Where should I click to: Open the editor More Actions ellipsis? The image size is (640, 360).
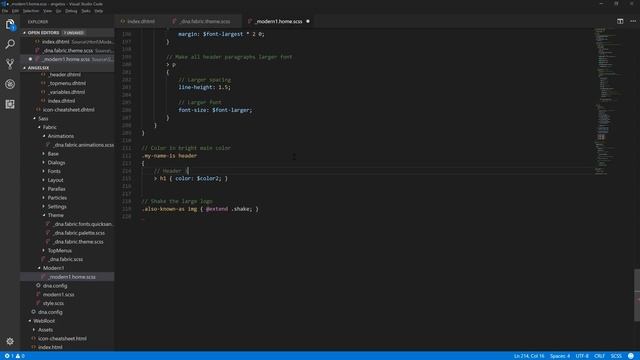click(x=633, y=21)
